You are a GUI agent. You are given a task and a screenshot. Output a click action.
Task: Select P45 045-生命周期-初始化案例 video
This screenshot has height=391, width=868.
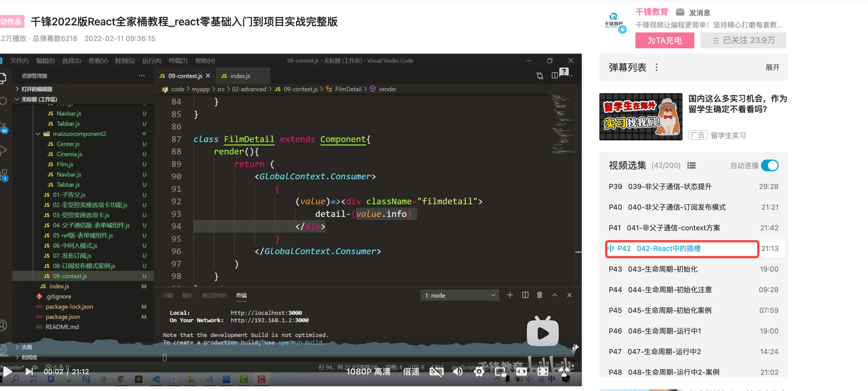pos(693,310)
